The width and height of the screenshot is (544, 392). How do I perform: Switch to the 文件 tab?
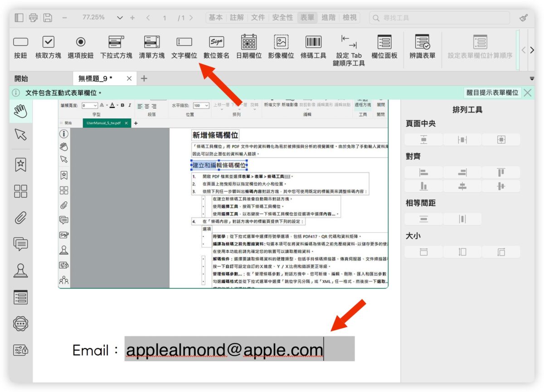click(258, 18)
